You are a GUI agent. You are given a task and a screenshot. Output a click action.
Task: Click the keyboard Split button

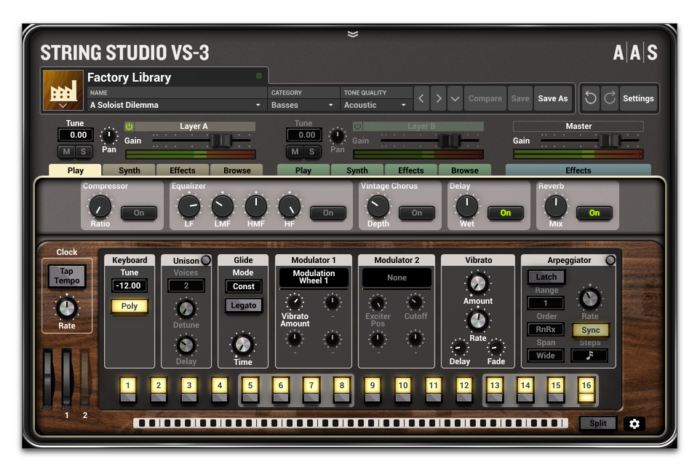pos(598,423)
